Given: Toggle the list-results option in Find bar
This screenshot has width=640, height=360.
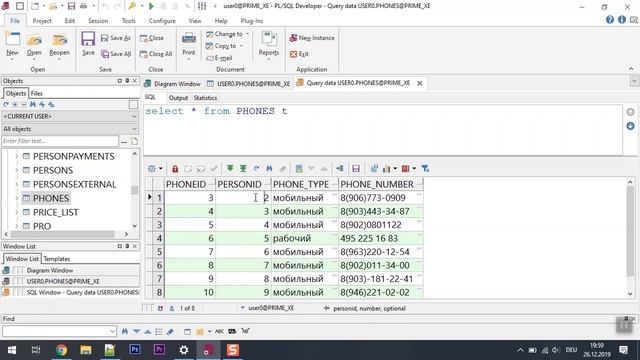Looking at the screenshot, I should pyautogui.click(x=159, y=331).
